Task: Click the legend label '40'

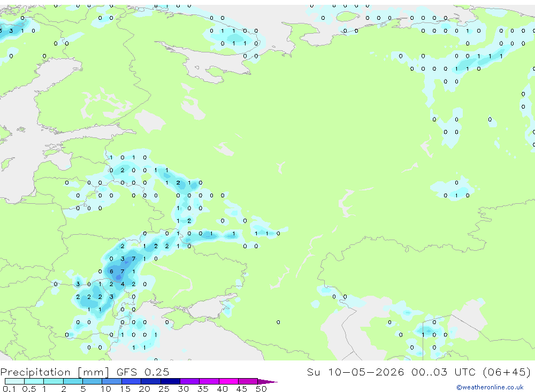Action: tap(222, 389)
